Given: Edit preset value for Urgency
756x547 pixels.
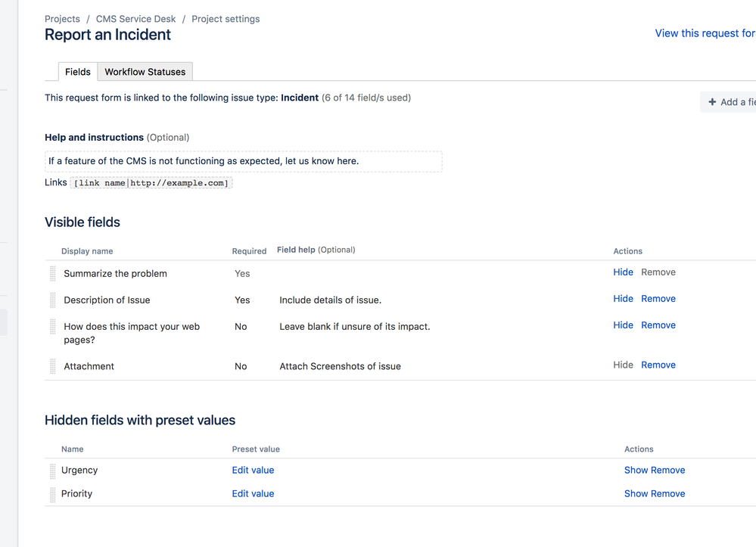Looking at the screenshot, I should pos(253,471).
